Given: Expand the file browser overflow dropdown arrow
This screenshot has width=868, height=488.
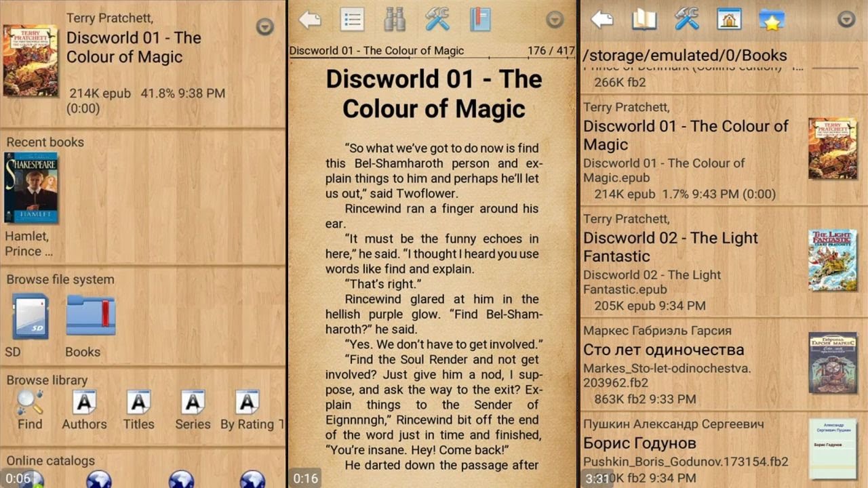Looking at the screenshot, I should tap(846, 20).
